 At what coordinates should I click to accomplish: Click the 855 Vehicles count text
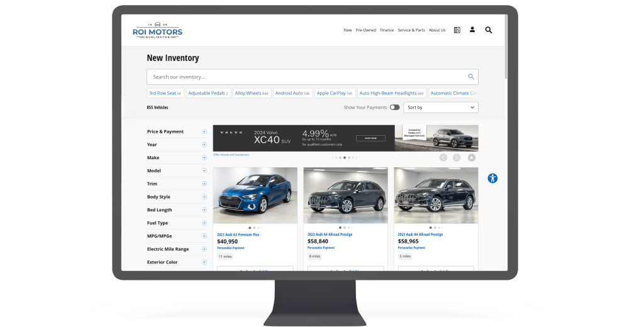[x=157, y=108]
